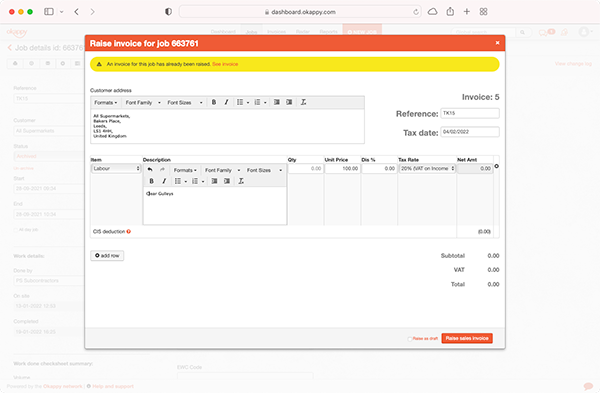
Task: Go back in Safari
Action: tap(77, 11)
